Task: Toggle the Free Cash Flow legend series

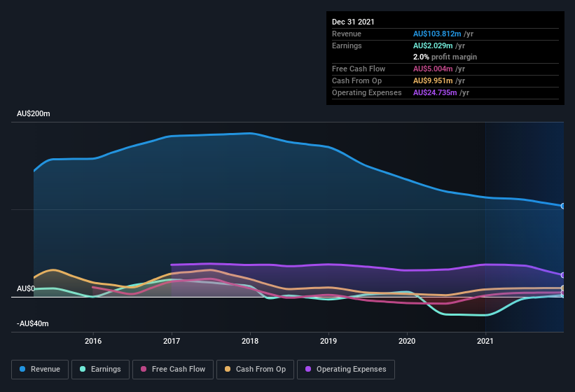Action: click(x=173, y=370)
